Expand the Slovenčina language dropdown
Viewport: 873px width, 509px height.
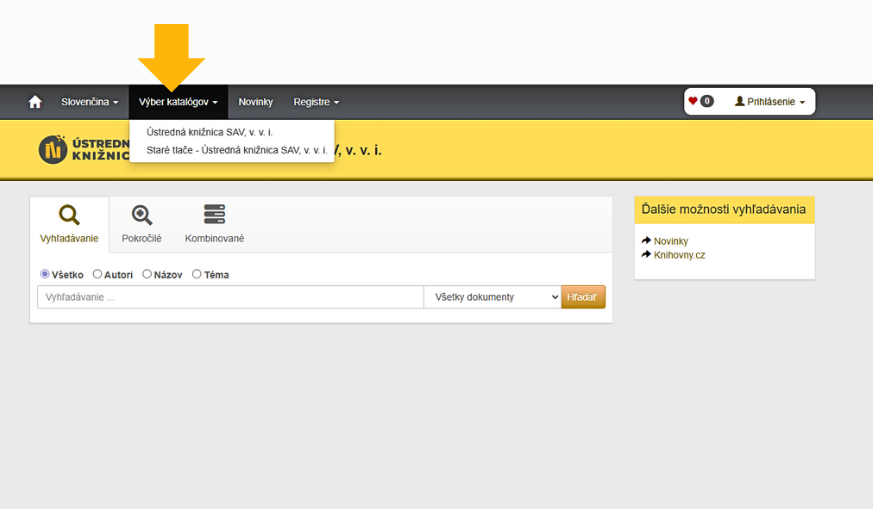89,102
